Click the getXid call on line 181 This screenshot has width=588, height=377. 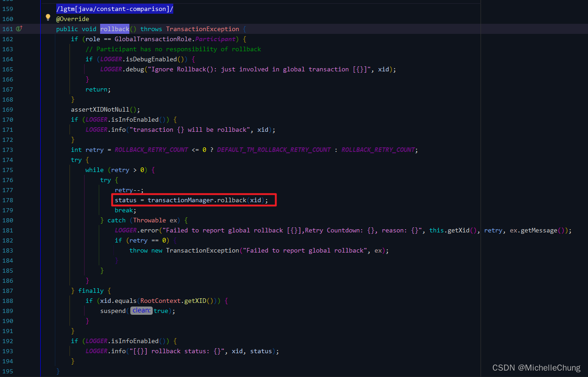point(459,230)
